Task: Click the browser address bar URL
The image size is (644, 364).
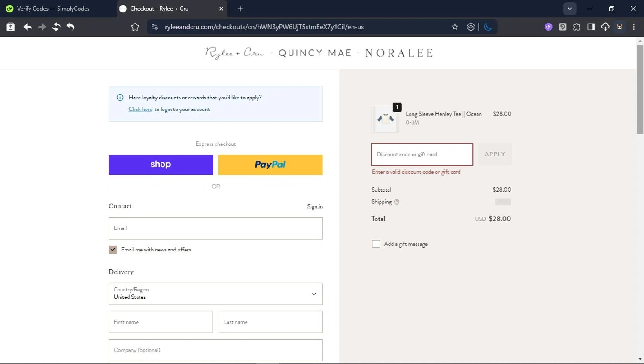Action: pyautogui.click(x=264, y=27)
